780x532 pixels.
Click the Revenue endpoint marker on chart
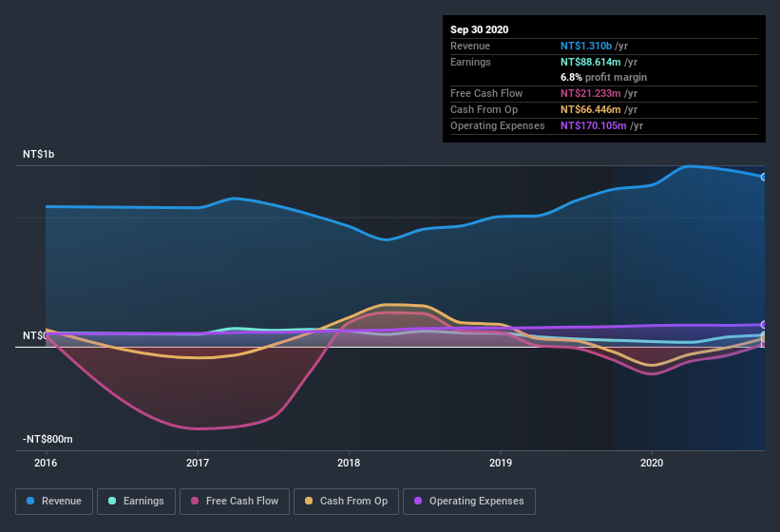764,177
